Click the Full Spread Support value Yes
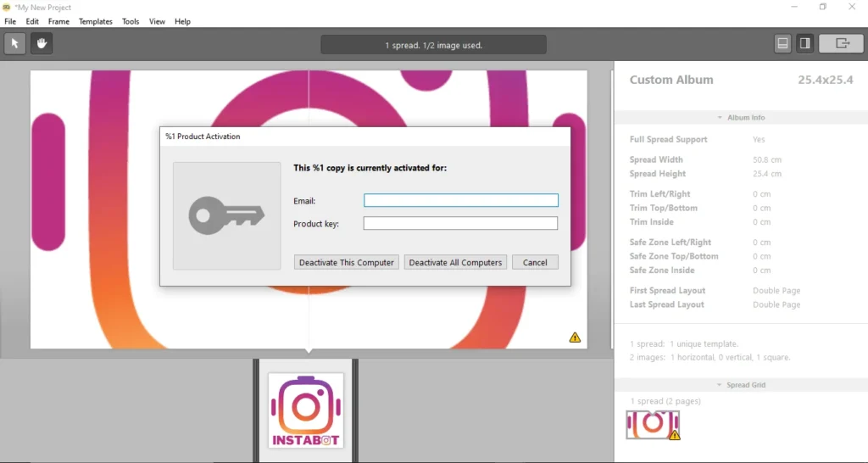868x463 pixels. (759, 140)
